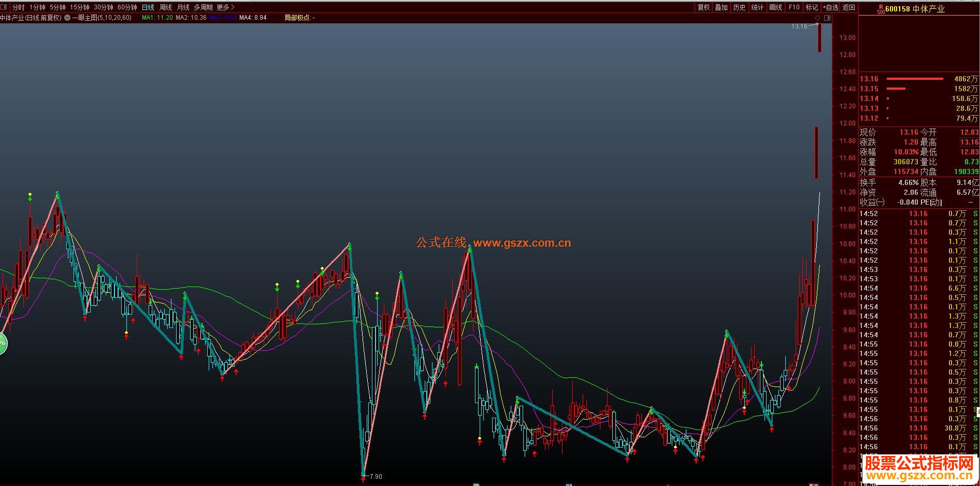Open the 多周期 multi-period view
Screen dimensions: 980x486
tap(204, 7)
